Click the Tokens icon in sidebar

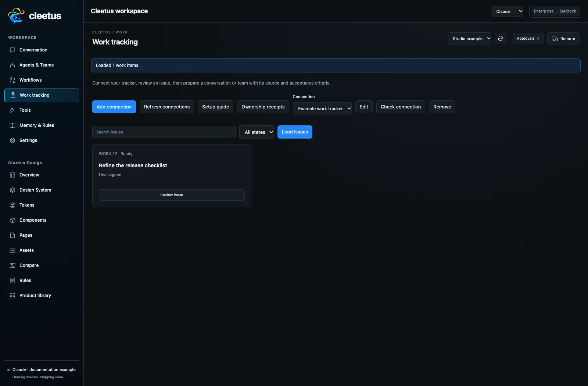pos(12,205)
